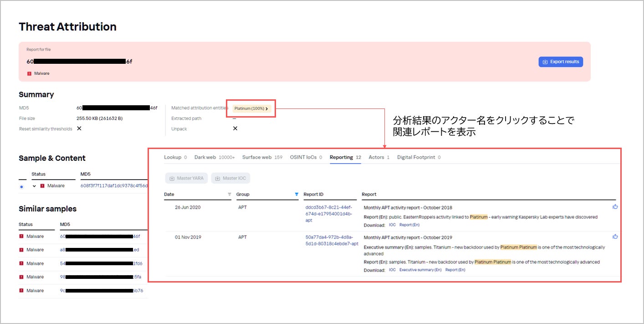This screenshot has height=324, width=644.
Task: Open MD5 608f3f7f117daf1dc9378c4f56d link
Action: pyautogui.click(x=114, y=186)
